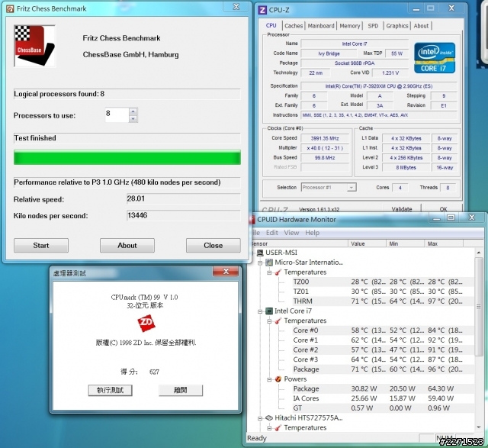
Task: Click the Processors to use input field
Action: 117,114
